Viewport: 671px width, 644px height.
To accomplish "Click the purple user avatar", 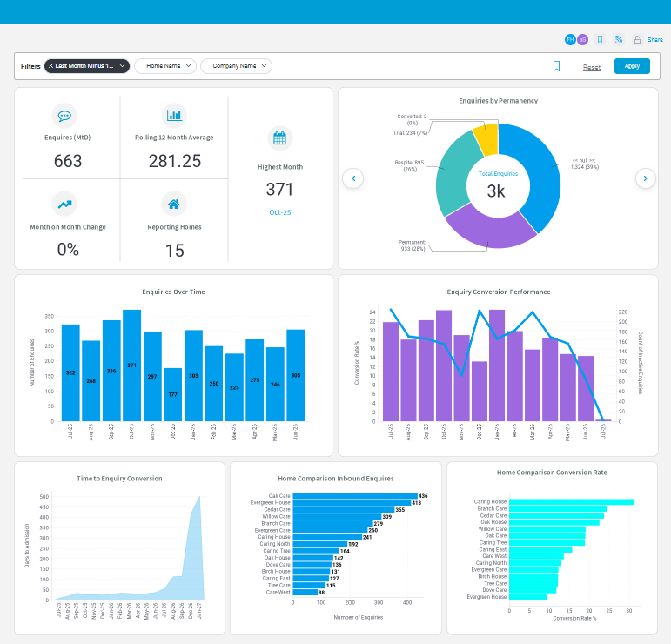I will [x=582, y=39].
